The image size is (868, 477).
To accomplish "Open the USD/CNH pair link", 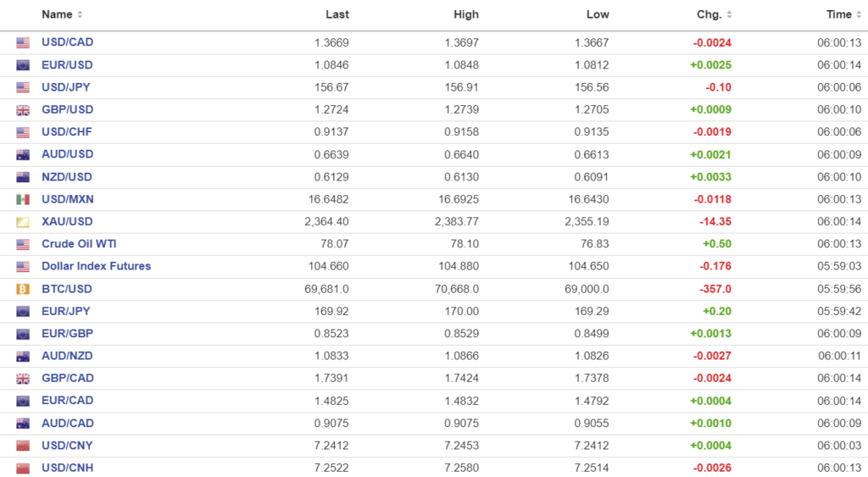I will [68, 468].
